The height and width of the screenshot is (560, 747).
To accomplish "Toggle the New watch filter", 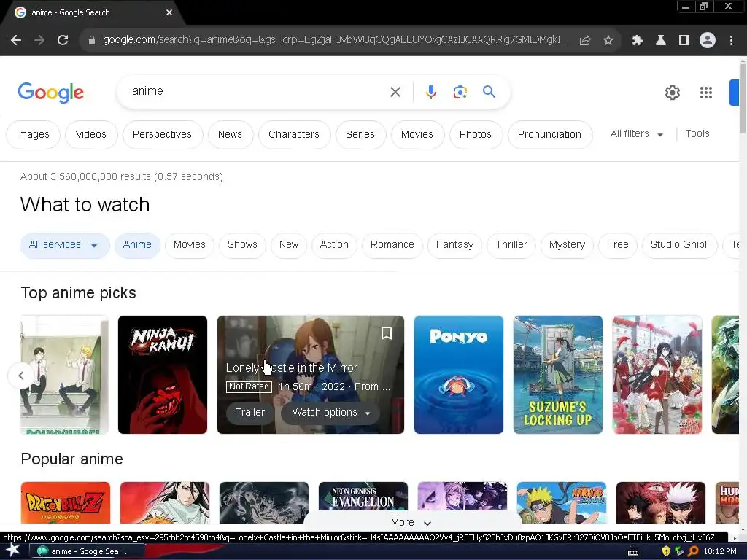I will 289,245.
